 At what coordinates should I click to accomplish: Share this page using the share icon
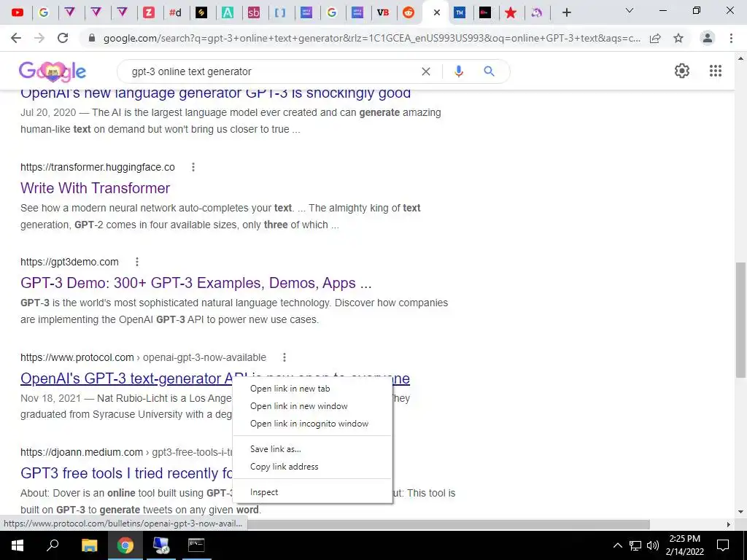655,38
